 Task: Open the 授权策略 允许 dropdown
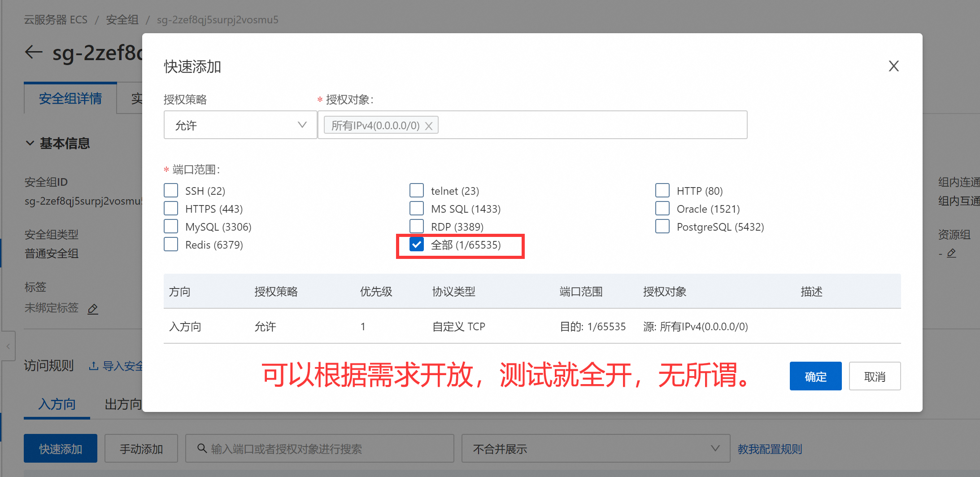click(240, 125)
